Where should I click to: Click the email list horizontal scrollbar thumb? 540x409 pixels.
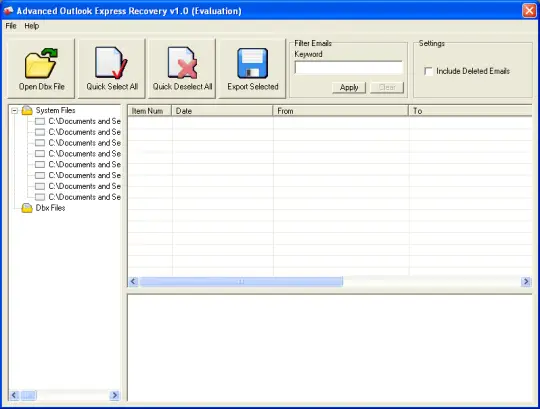click(x=241, y=282)
